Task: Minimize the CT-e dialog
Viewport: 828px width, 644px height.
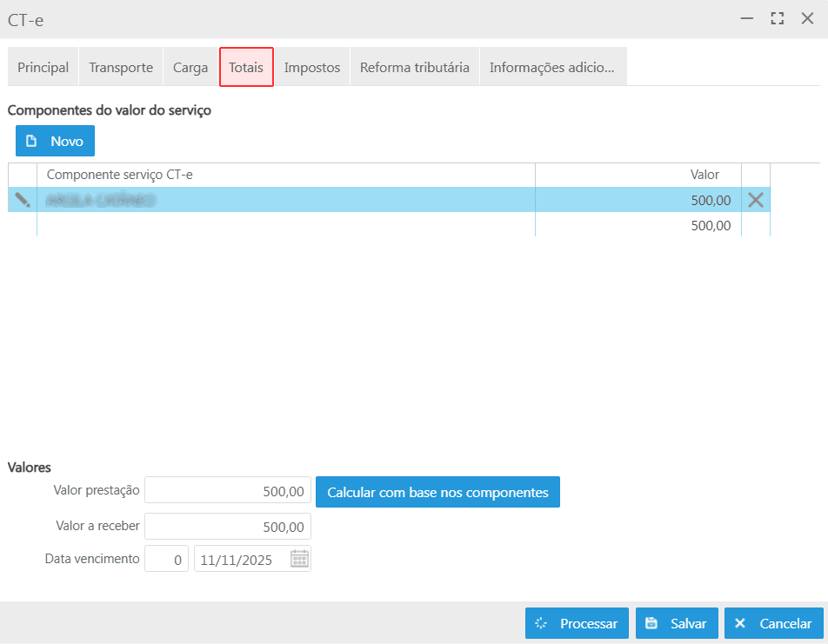Action: pos(747,18)
